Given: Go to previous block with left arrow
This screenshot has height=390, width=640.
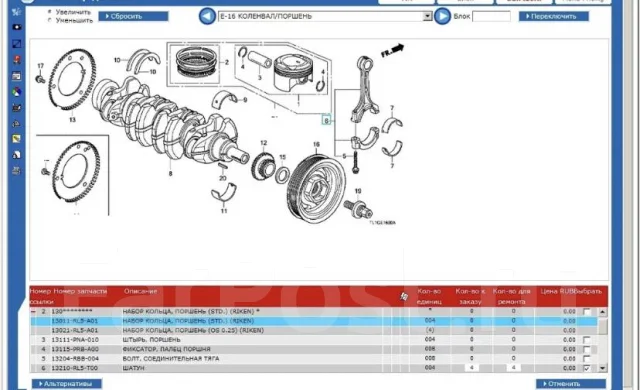Looking at the screenshot, I should tap(207, 16).
